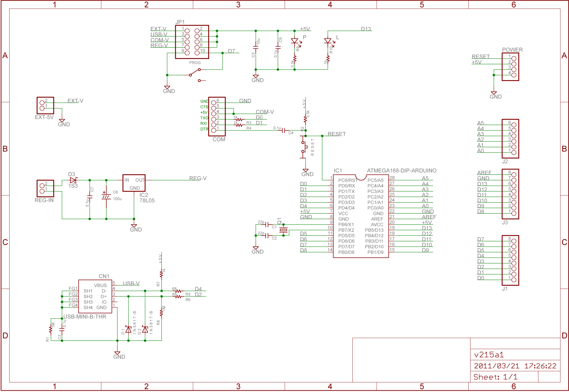Click the LED labeled L
This screenshot has width=569, height=392.
(x=328, y=41)
